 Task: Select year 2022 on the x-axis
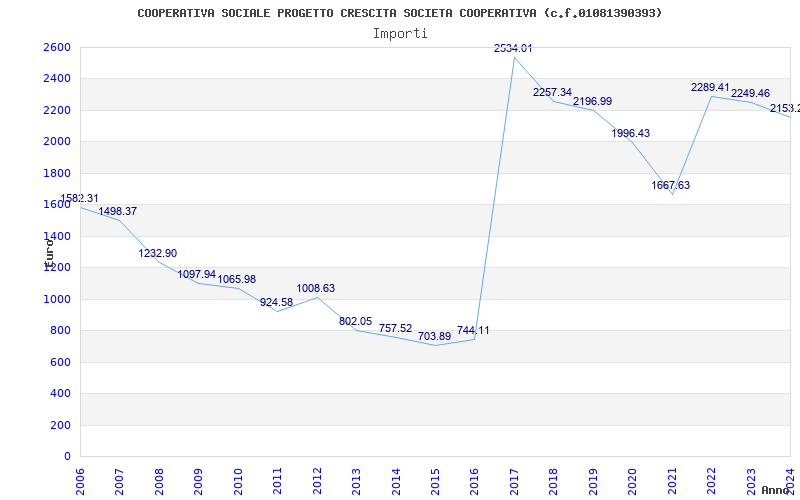click(711, 482)
